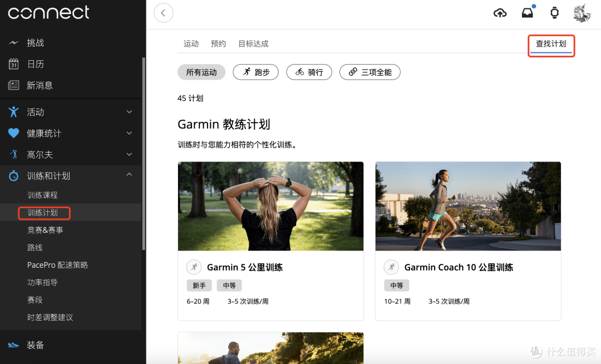Click the 高尔夫 golfer icon
The image size is (601, 364).
(x=14, y=154)
